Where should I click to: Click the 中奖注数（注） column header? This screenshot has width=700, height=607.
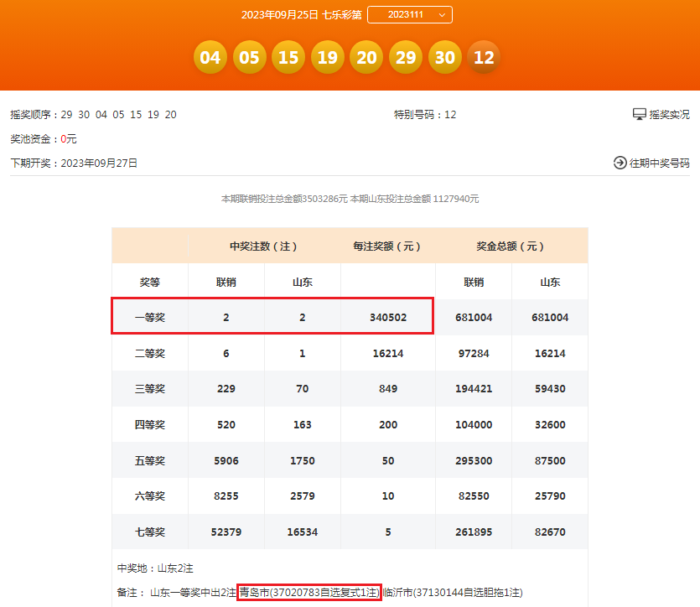[x=264, y=246]
